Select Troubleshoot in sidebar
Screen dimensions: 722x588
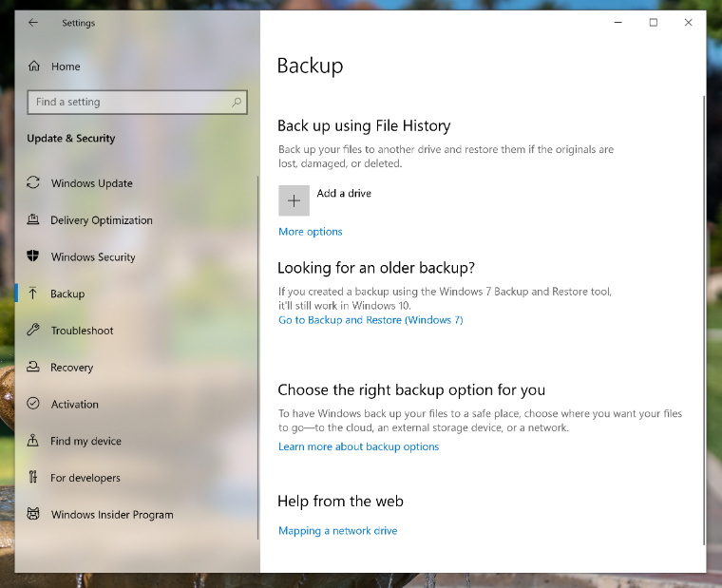[x=82, y=331]
